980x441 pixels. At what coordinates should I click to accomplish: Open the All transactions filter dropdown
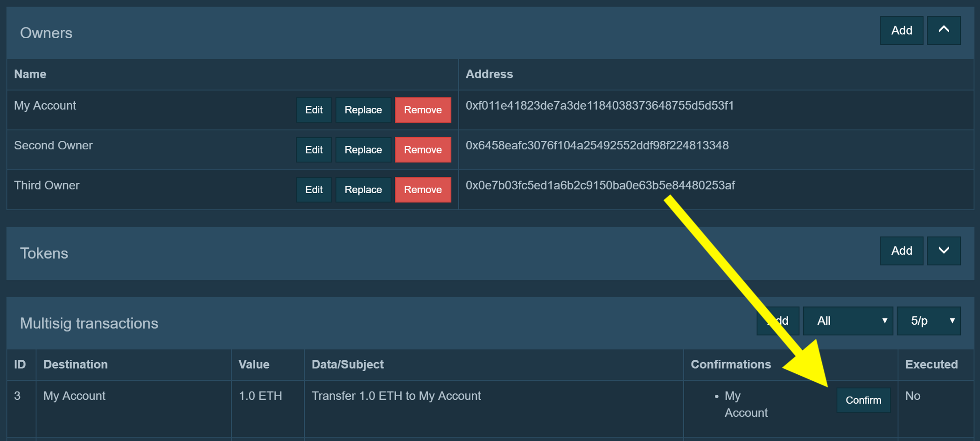click(x=847, y=321)
